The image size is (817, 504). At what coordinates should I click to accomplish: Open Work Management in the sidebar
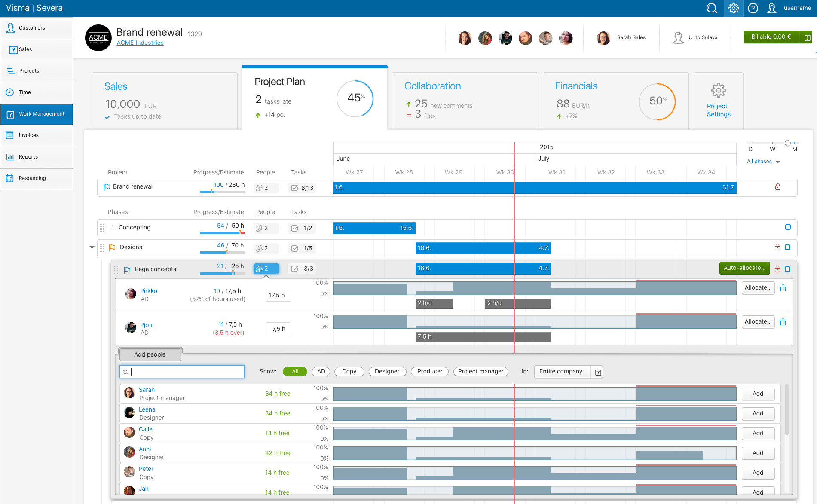pos(37,114)
